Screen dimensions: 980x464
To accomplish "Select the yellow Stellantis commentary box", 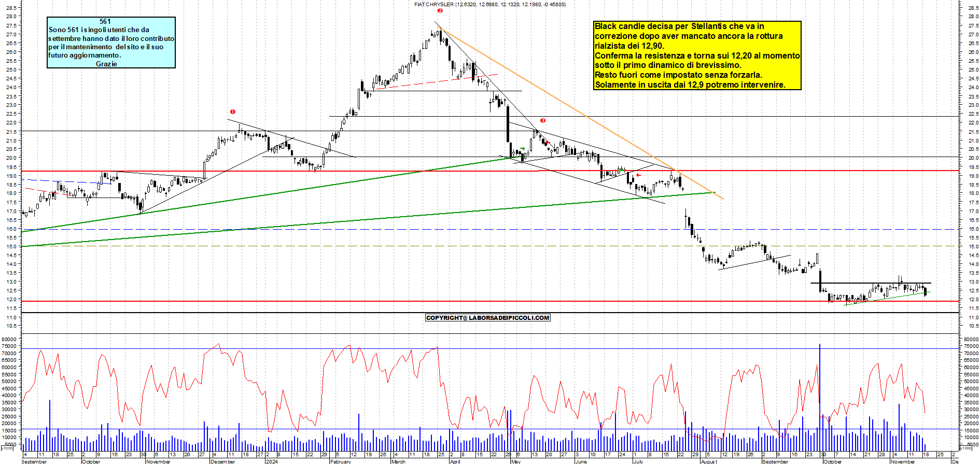I will coord(697,55).
